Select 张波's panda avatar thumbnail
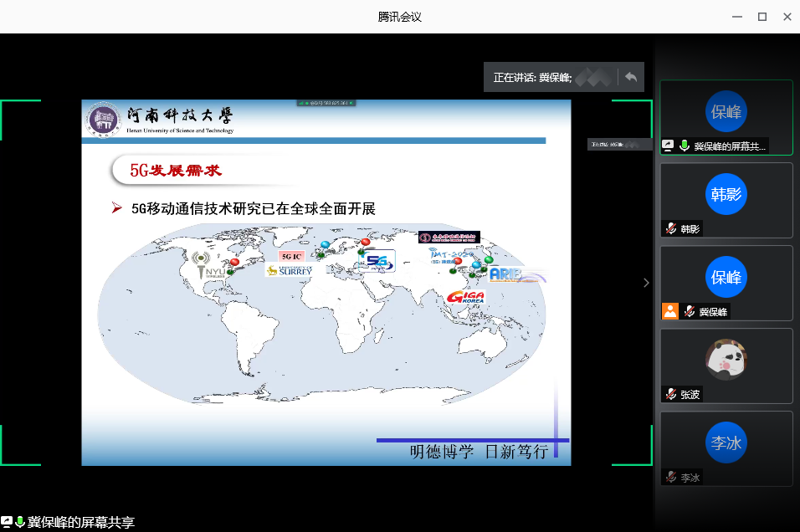The height and width of the screenshot is (532, 800). 726,360
